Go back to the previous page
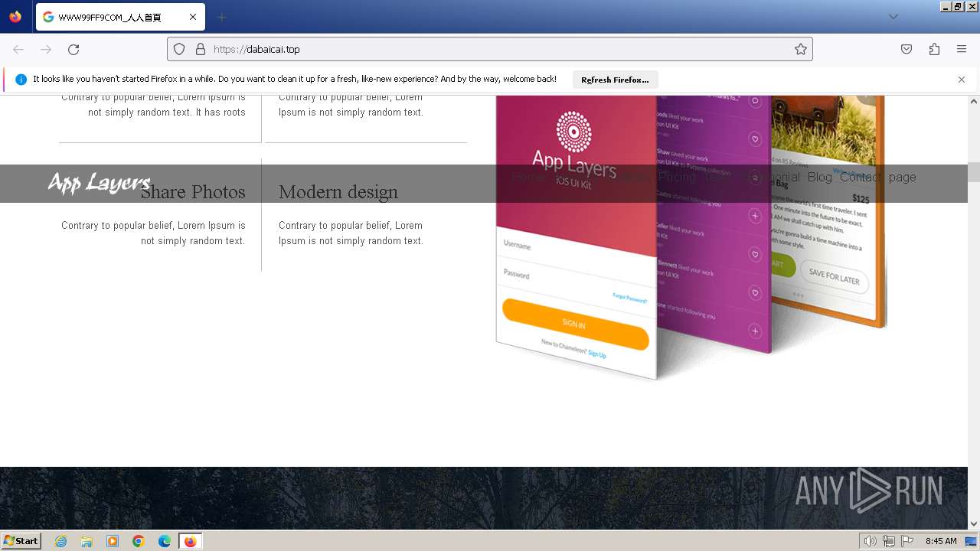 (18, 49)
